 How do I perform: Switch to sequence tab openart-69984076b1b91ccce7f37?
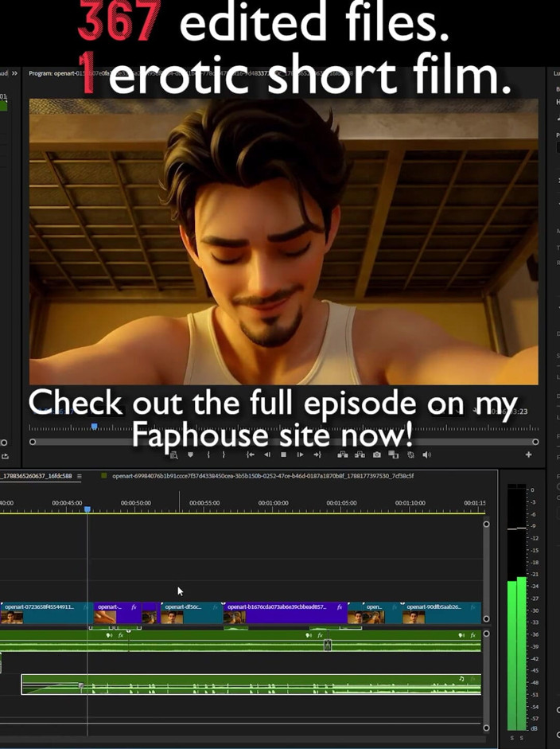pyautogui.click(x=262, y=476)
